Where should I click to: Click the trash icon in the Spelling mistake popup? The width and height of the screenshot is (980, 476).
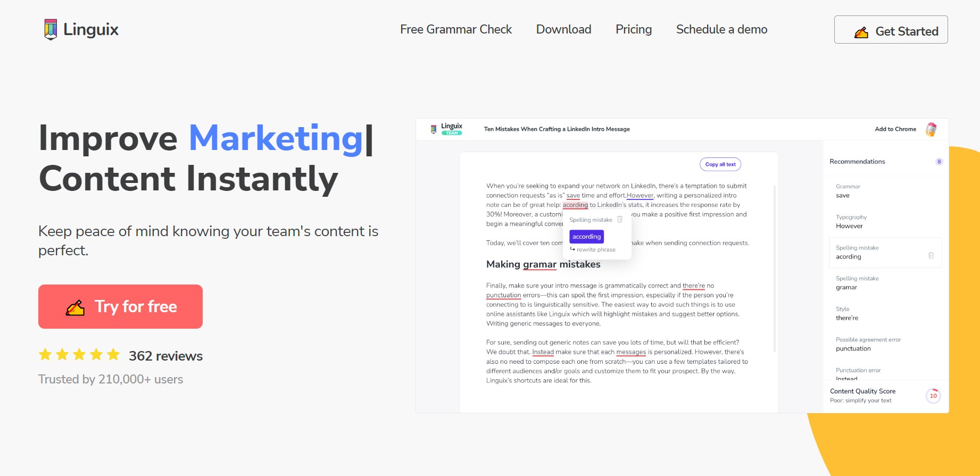(x=620, y=220)
